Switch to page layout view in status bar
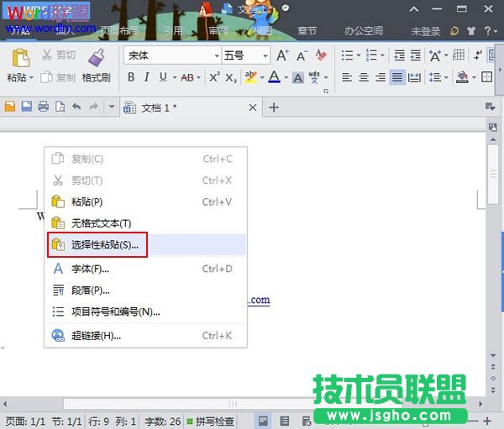Viewport: 504px width, 429px height. click(263, 421)
